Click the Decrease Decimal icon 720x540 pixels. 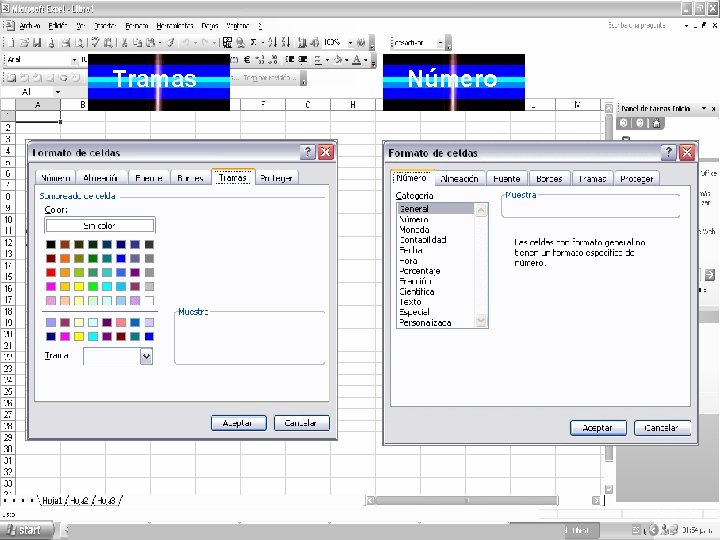tap(273, 60)
